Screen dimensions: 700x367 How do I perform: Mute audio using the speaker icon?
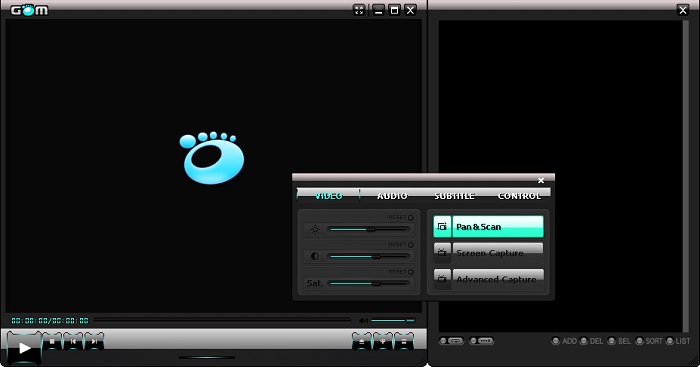tap(363, 321)
